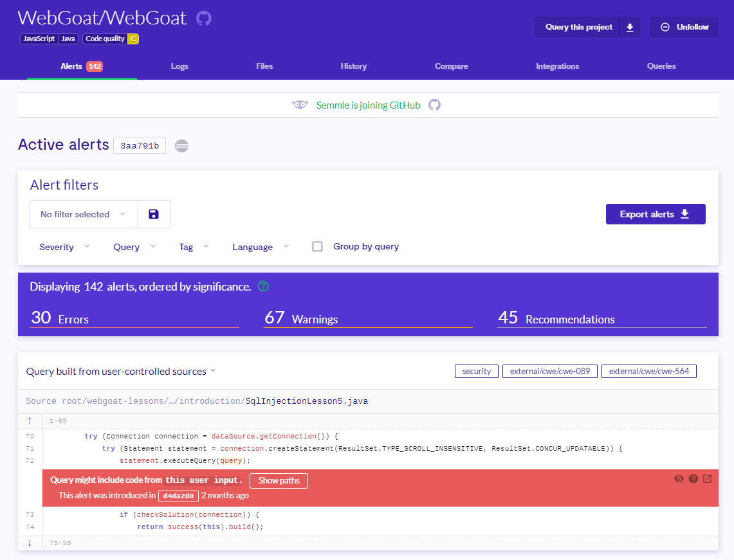Click the Semmle mascot icon in banner

tap(300, 104)
